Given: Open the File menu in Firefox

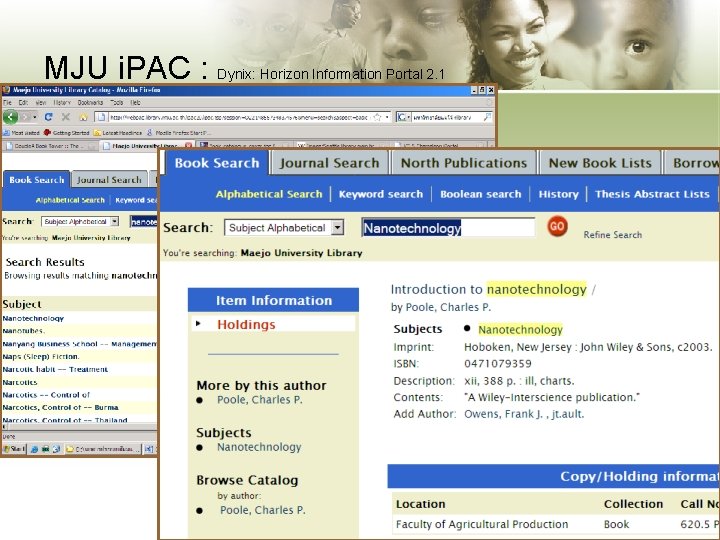Looking at the screenshot, I should 7,102.
